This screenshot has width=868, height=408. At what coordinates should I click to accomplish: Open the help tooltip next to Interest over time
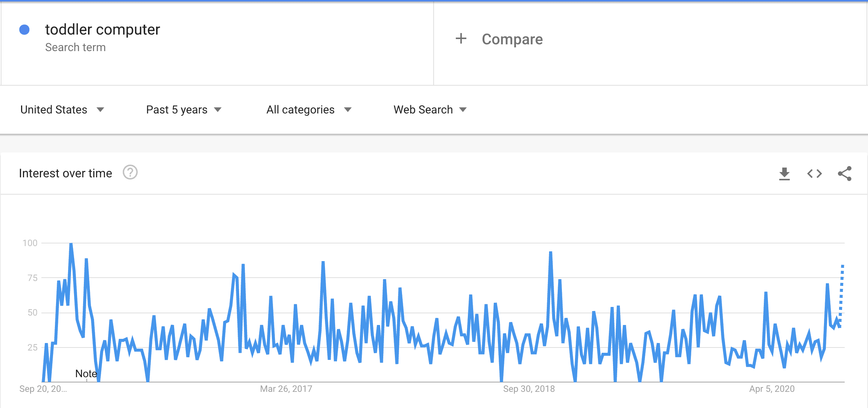(x=129, y=173)
